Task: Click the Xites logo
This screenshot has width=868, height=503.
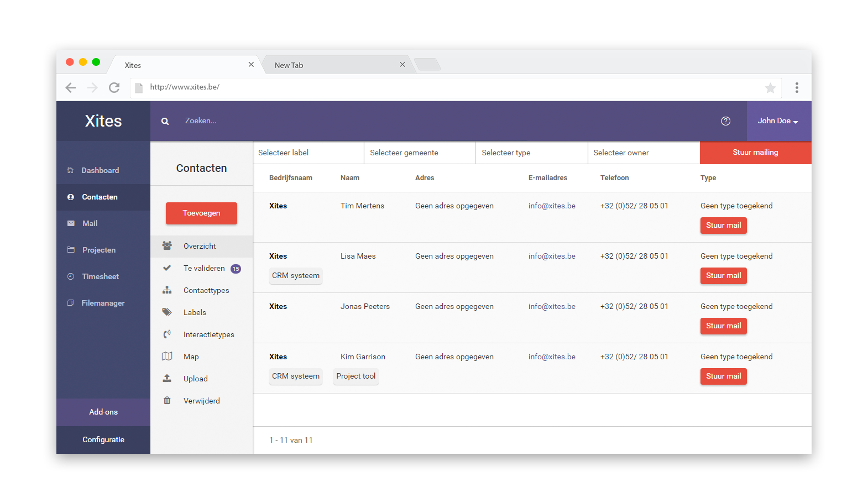Action: pos(103,121)
